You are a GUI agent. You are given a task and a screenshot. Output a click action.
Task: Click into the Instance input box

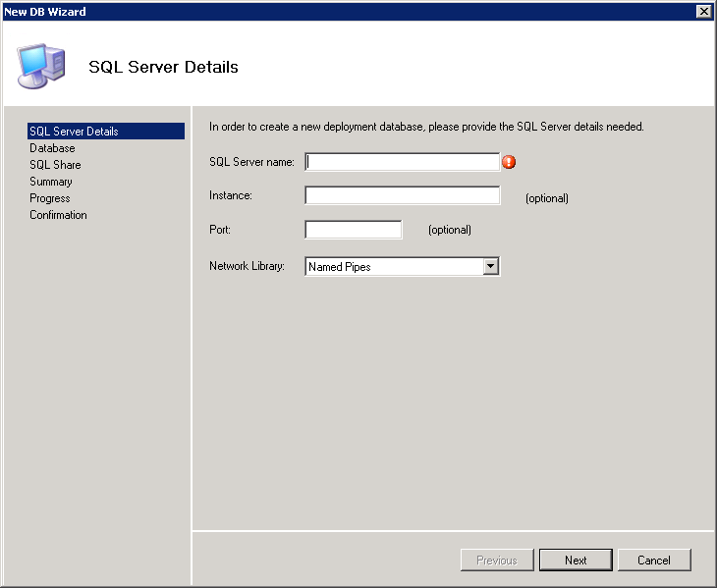(x=403, y=195)
